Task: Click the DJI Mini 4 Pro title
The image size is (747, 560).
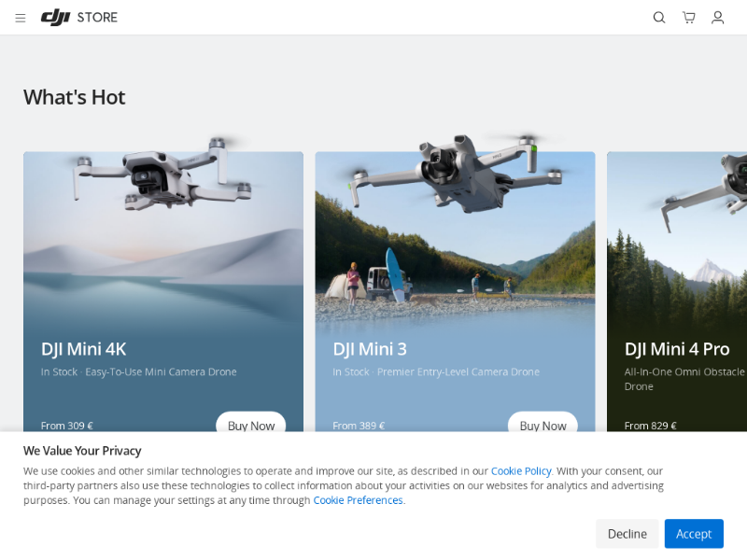Action: pos(676,349)
